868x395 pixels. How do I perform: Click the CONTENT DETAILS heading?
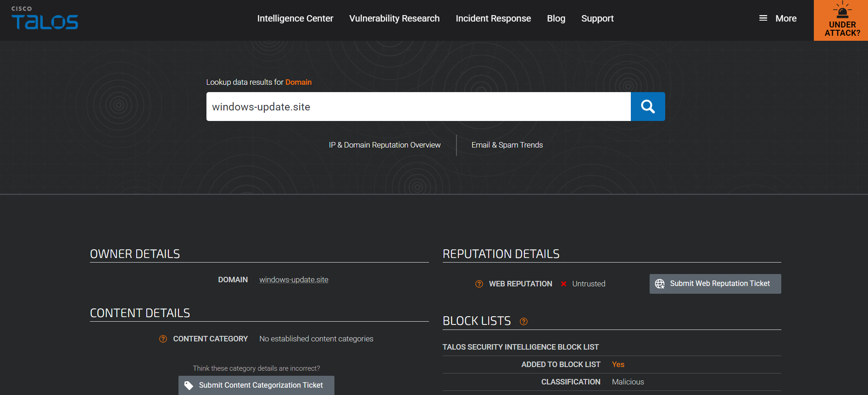140,313
